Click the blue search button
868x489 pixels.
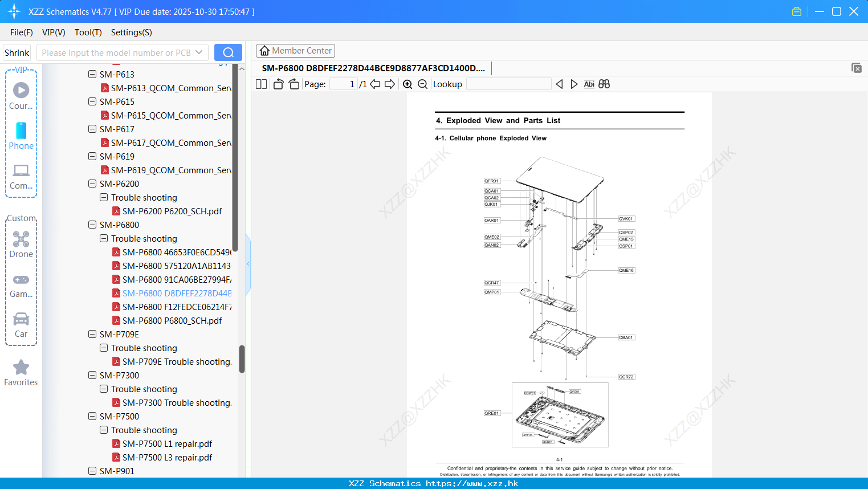click(228, 52)
